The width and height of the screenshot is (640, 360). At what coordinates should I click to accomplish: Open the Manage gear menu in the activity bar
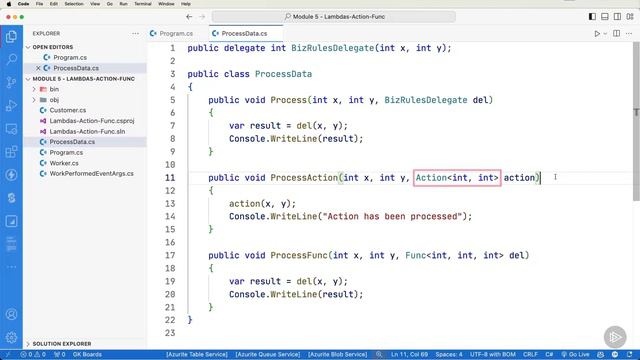click(x=11, y=337)
